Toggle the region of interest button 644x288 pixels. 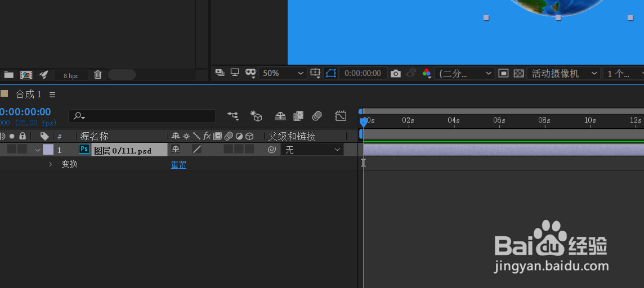pyautogui.click(x=330, y=73)
